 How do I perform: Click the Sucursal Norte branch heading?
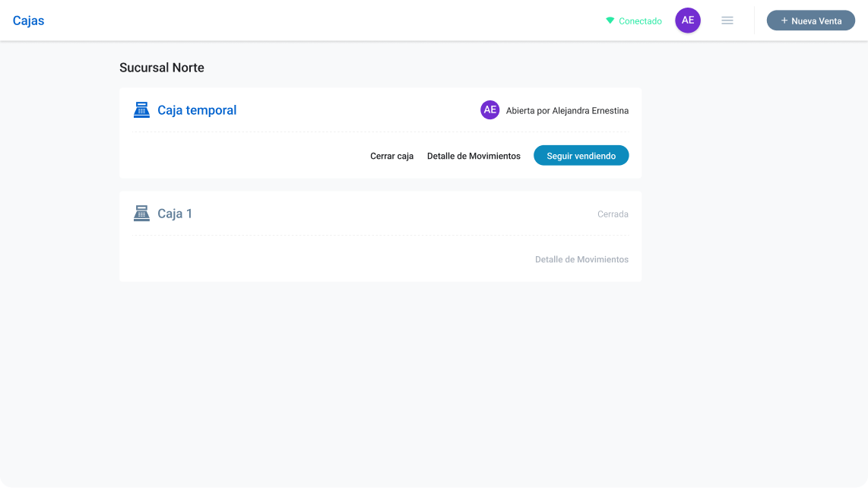[x=162, y=68]
